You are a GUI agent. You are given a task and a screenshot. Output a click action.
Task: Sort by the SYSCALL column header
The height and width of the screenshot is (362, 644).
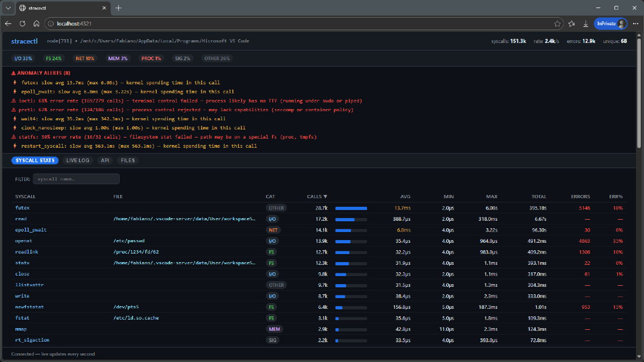[25, 197]
